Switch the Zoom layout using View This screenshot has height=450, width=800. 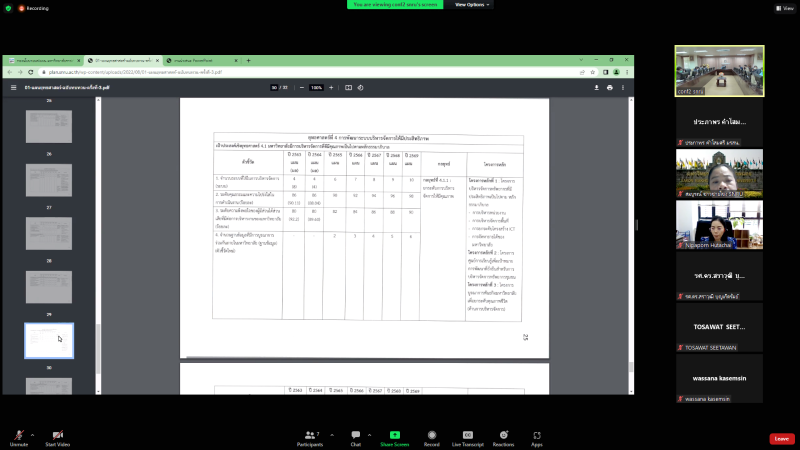(782, 8)
